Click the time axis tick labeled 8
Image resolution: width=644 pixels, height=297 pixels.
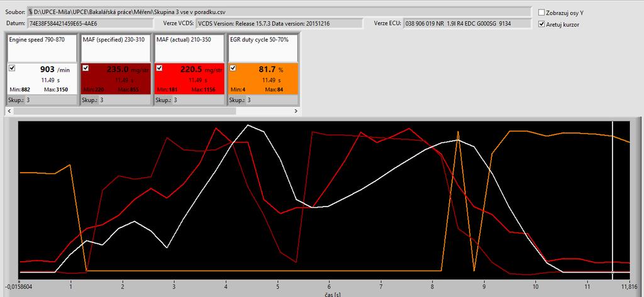(433, 286)
